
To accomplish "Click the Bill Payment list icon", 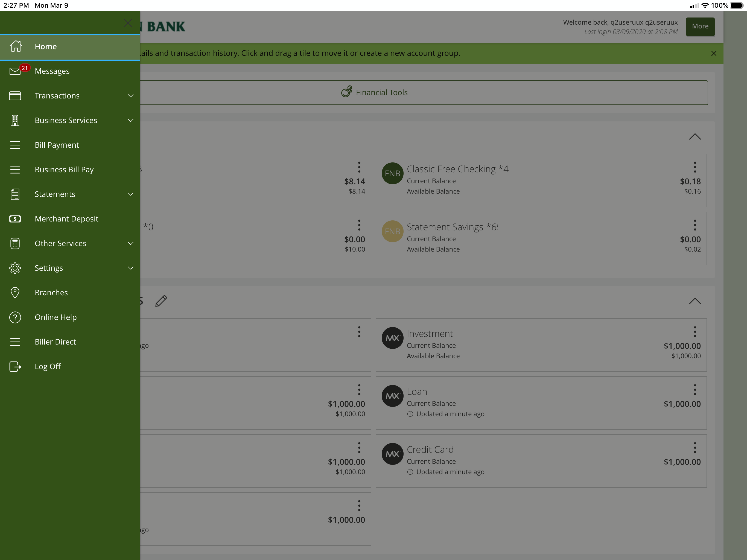I will coord(15,145).
